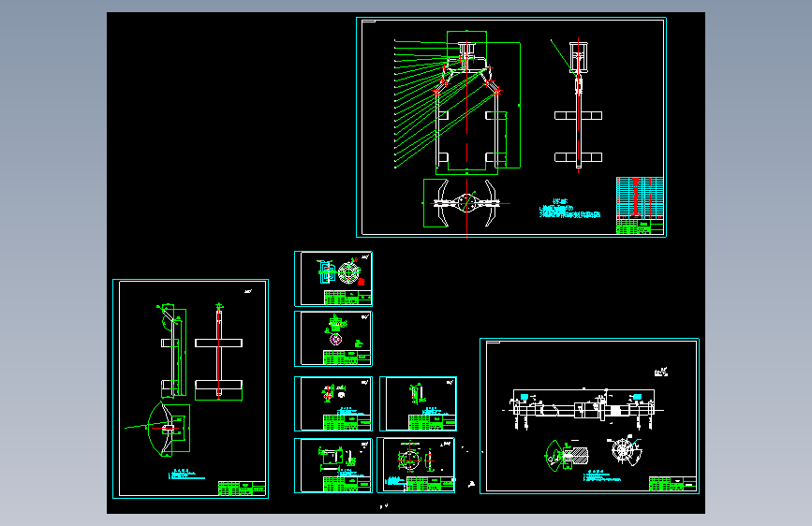Select the small sheet with the magenta circle part

333,339
